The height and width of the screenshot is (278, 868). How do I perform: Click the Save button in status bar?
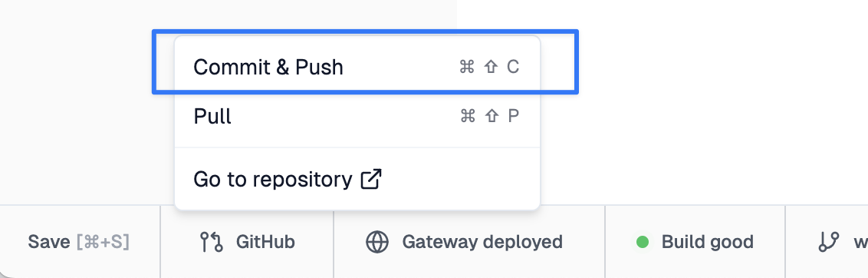[x=79, y=242]
